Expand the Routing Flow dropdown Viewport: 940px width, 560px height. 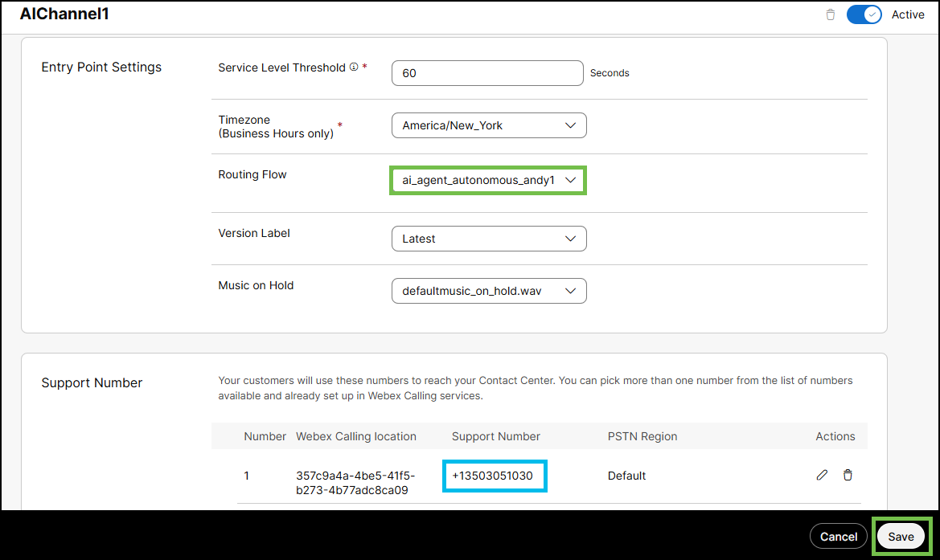pyautogui.click(x=489, y=180)
